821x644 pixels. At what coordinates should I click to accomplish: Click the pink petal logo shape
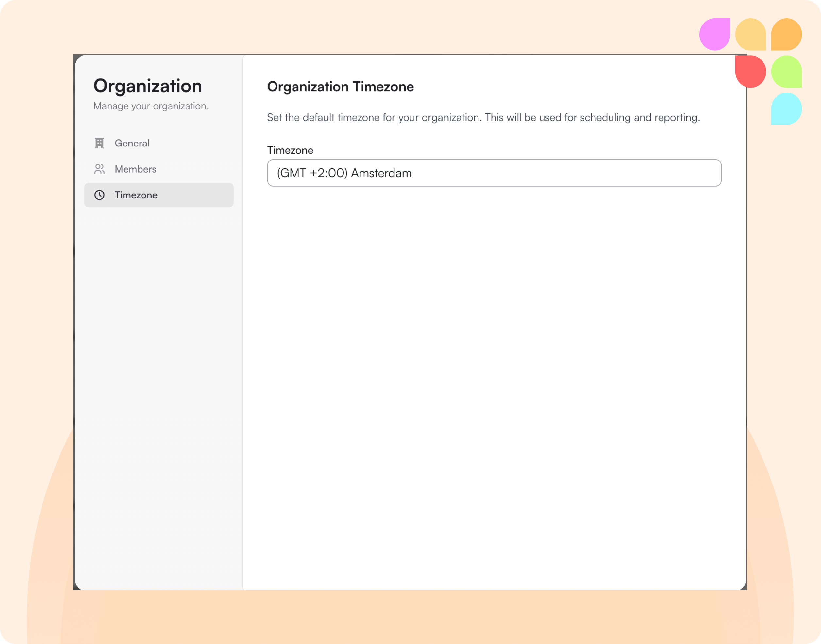point(714,34)
